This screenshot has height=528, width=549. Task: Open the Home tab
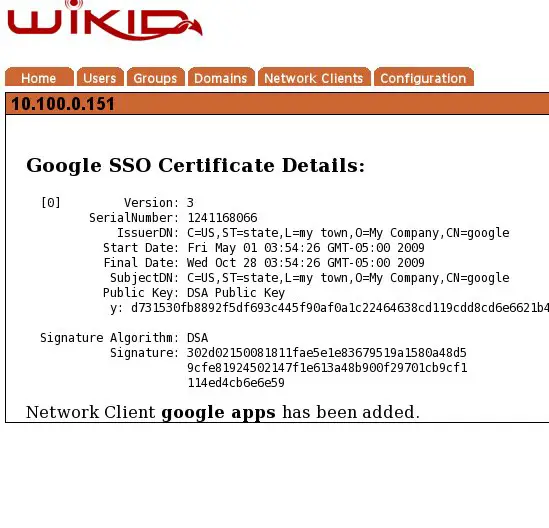click(39, 77)
